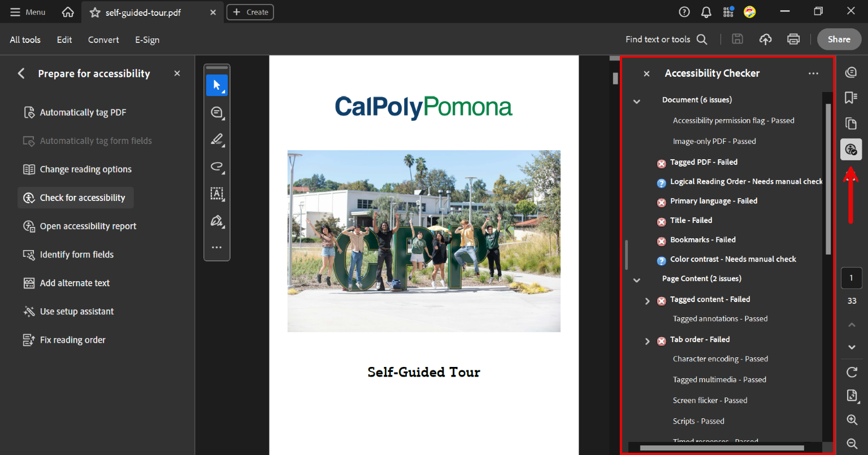
Task: Select the arrow selection tool
Action: click(x=216, y=85)
